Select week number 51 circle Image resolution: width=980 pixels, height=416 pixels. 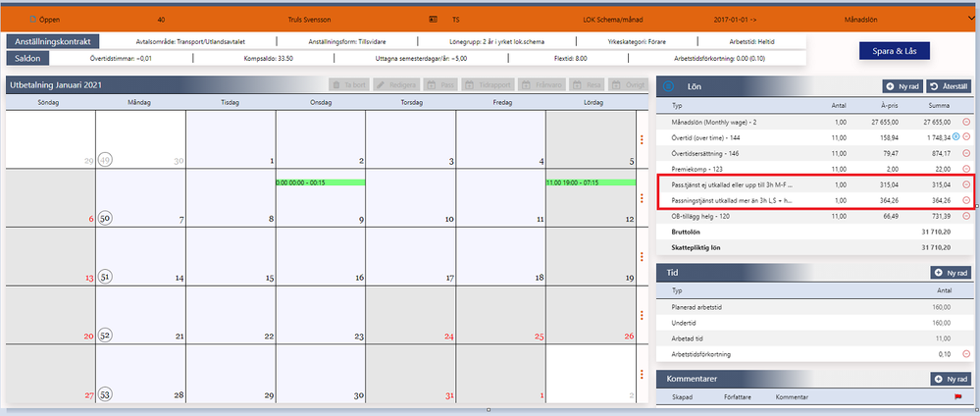click(105, 277)
